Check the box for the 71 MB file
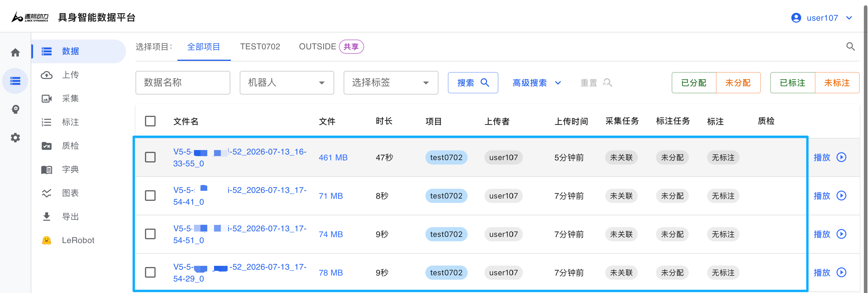 tap(150, 196)
